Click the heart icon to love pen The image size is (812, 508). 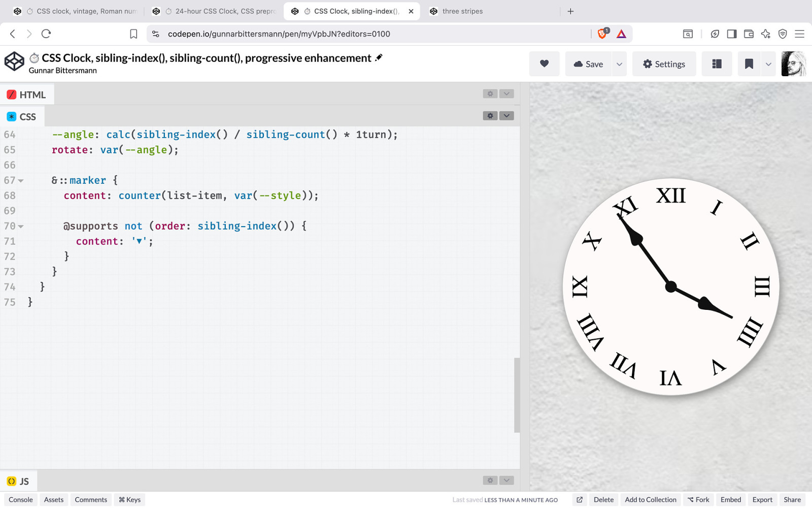[x=544, y=64]
